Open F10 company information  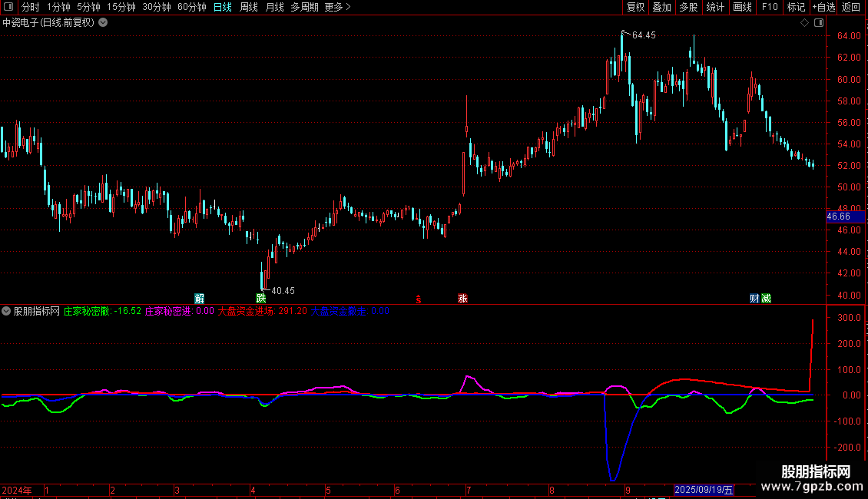tap(770, 7)
